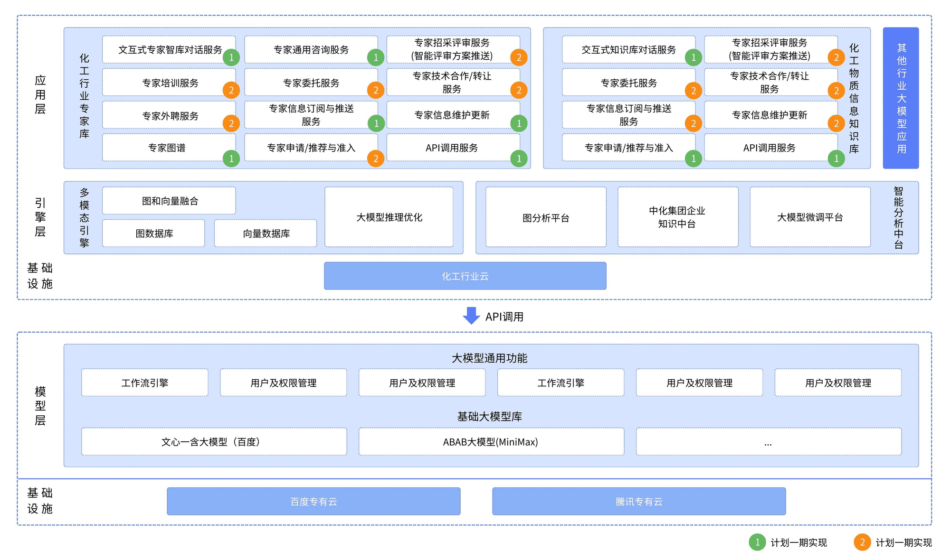Click the green legend circle numbered 1

(x=757, y=542)
